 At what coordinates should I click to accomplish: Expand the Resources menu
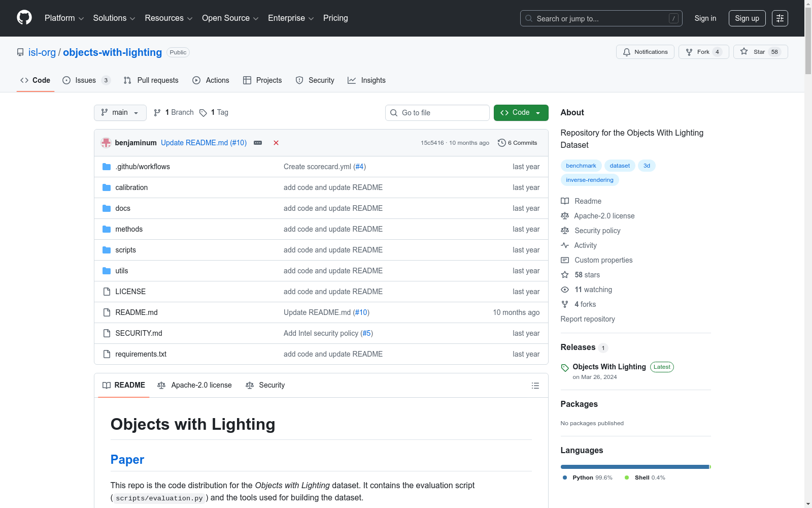(x=168, y=18)
